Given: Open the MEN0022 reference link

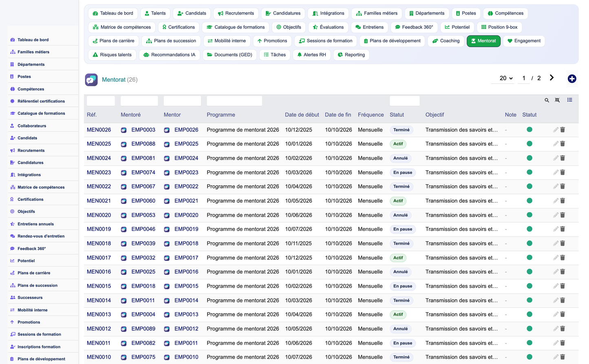Looking at the screenshot, I should pyautogui.click(x=99, y=186).
